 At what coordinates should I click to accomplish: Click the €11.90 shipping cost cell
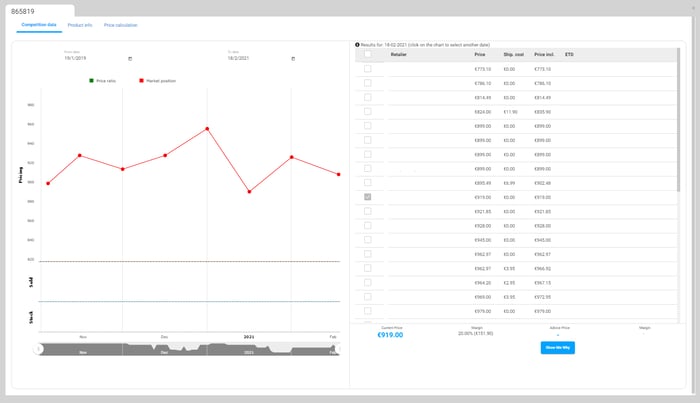coord(510,112)
